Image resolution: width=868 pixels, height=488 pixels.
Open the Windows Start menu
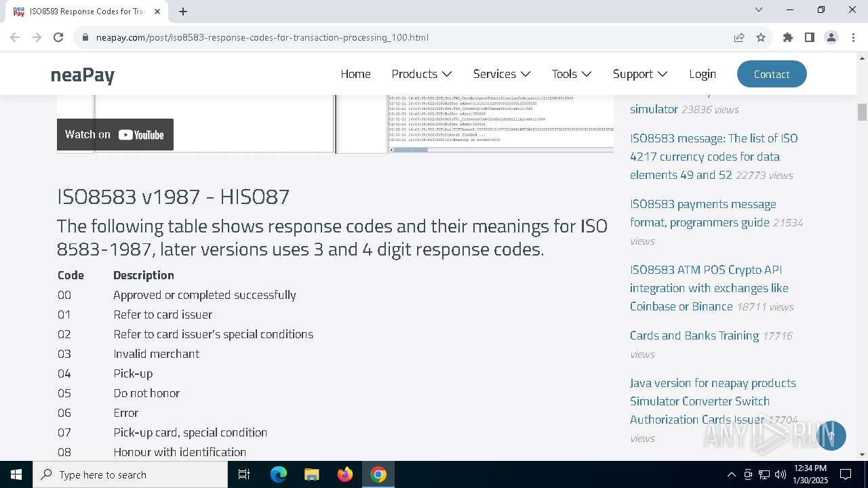pyautogui.click(x=16, y=474)
